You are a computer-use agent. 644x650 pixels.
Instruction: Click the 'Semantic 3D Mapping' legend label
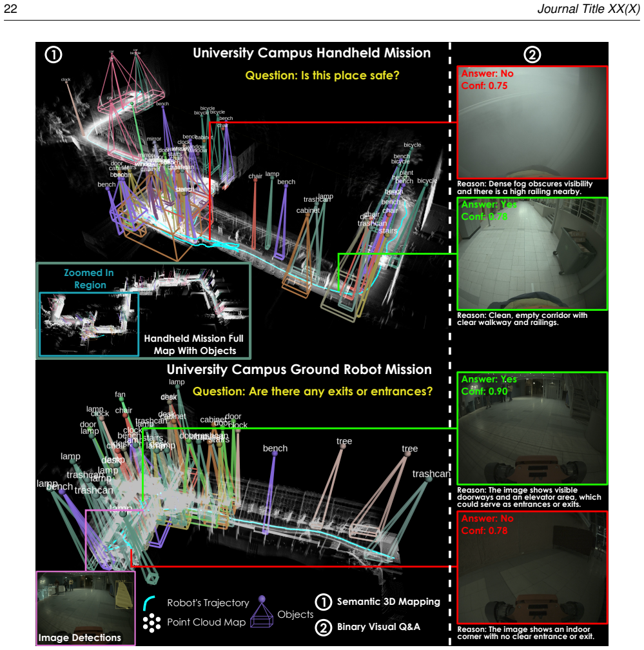(x=388, y=602)
